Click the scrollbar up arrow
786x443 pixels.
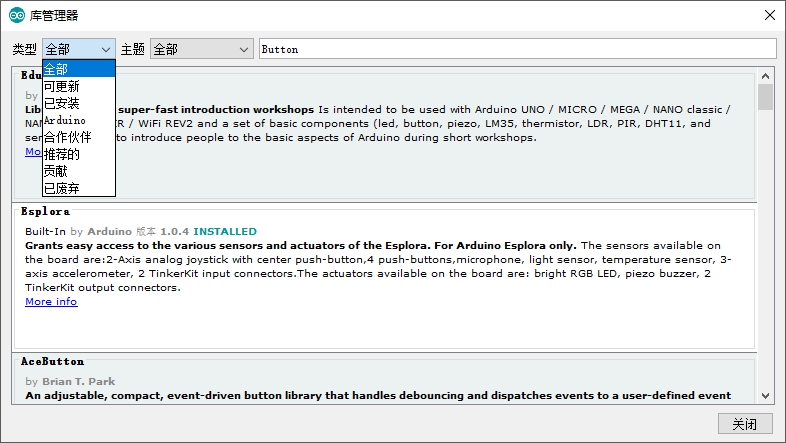(x=765, y=76)
